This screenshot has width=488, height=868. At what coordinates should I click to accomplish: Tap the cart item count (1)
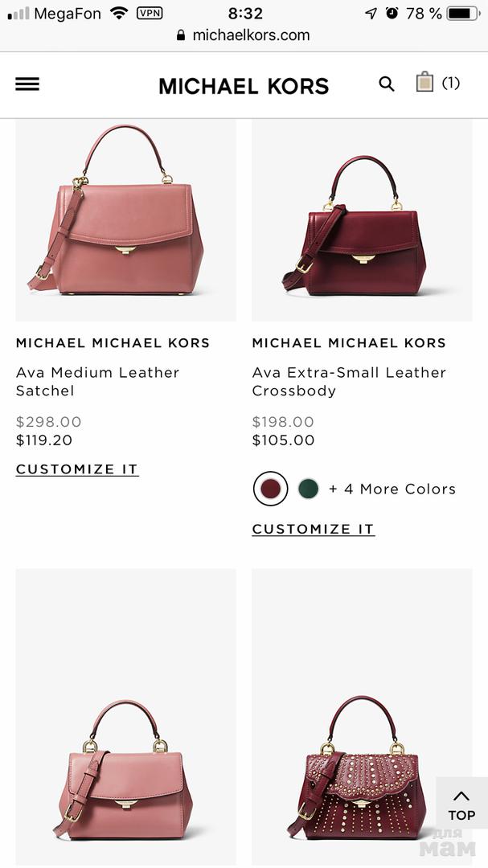click(451, 83)
